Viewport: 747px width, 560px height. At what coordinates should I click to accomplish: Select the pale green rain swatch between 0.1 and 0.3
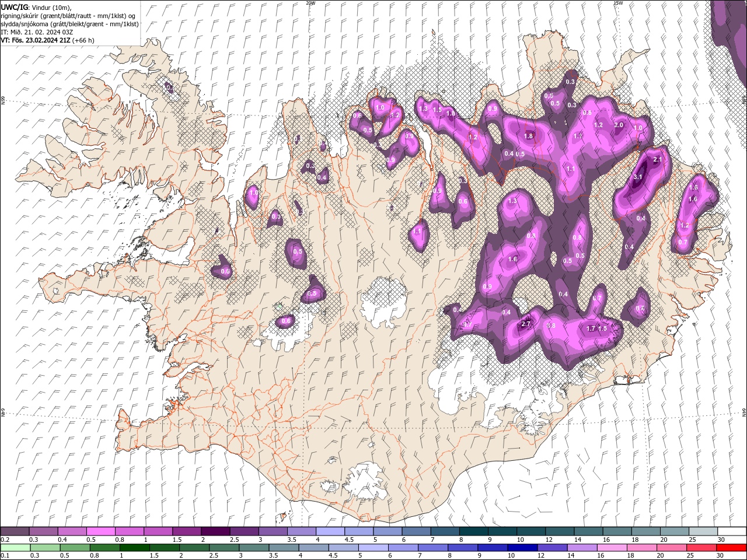click(x=15, y=547)
